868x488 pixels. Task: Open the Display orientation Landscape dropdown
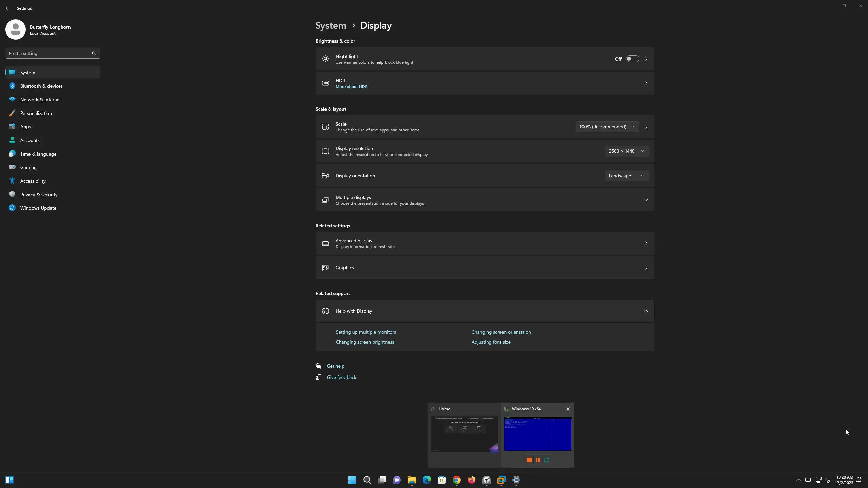tap(626, 176)
